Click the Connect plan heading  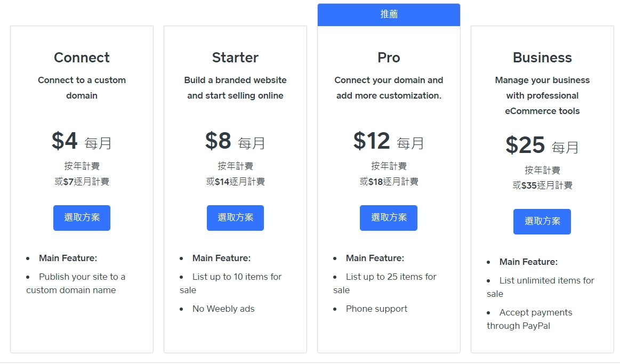pyautogui.click(x=82, y=58)
